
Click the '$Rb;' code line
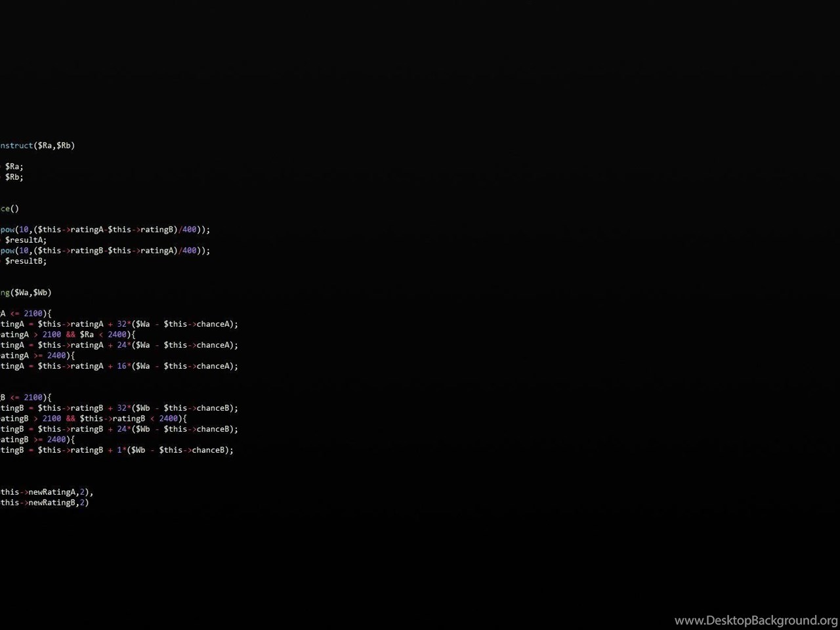pos(14,177)
